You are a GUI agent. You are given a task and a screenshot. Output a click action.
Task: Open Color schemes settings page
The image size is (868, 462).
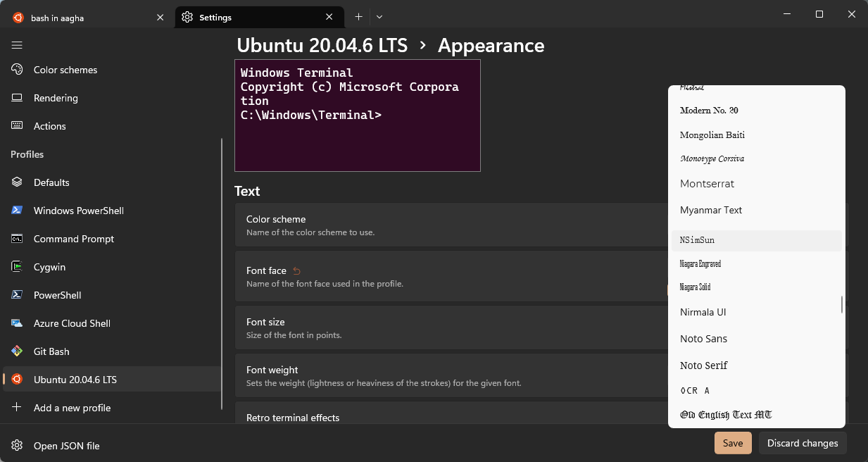pos(111,70)
